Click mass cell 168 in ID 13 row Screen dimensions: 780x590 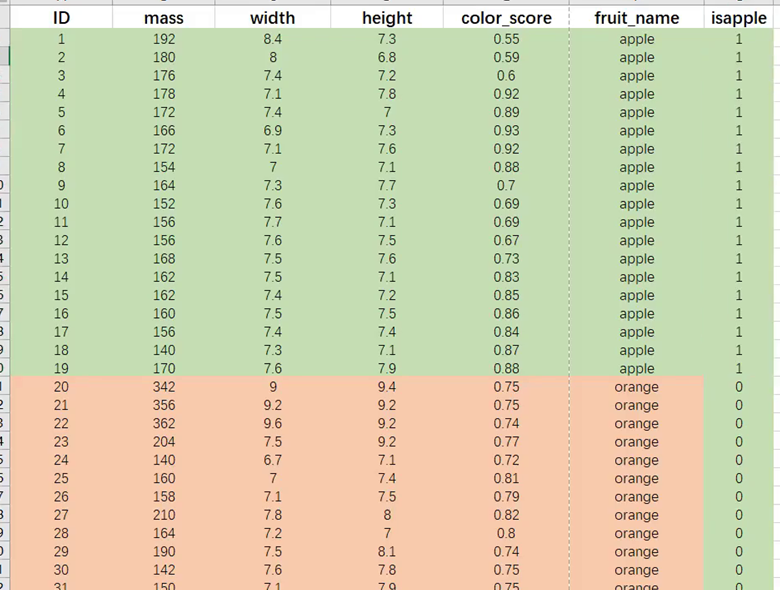tap(164, 259)
